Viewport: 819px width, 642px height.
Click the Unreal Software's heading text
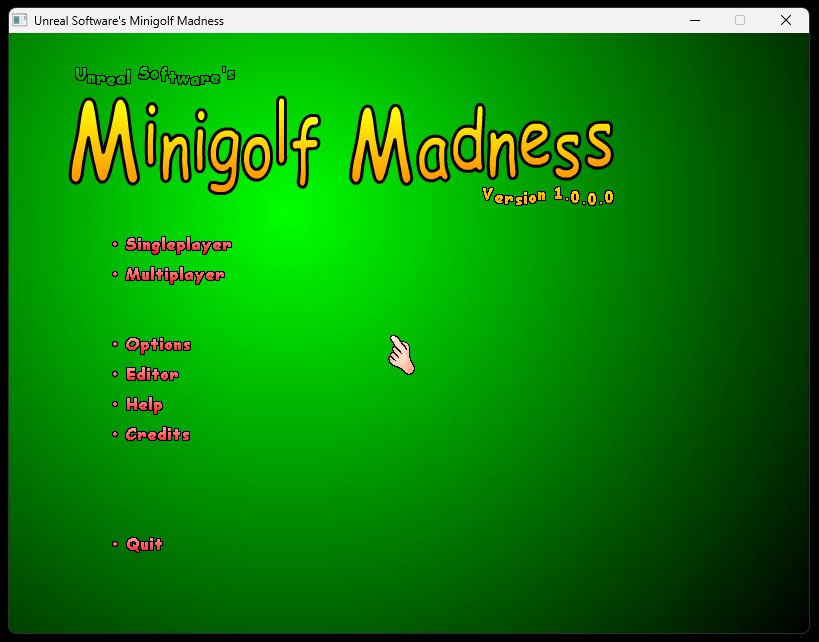(x=155, y=76)
